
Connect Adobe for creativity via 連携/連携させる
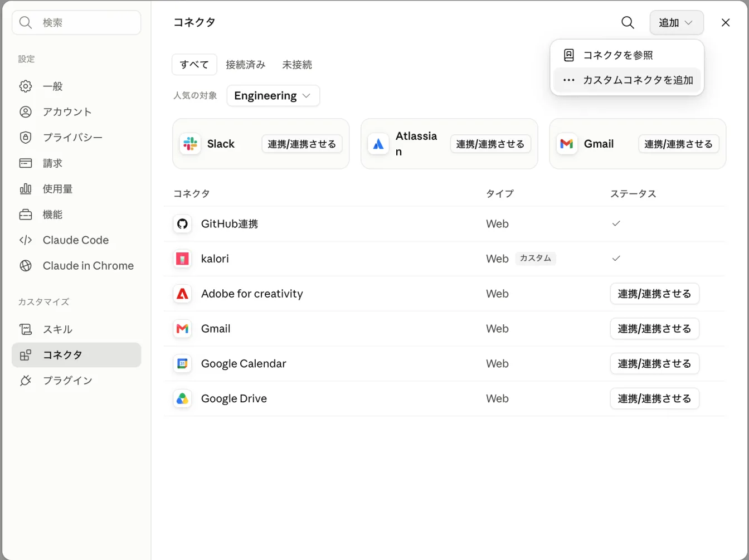pos(655,294)
